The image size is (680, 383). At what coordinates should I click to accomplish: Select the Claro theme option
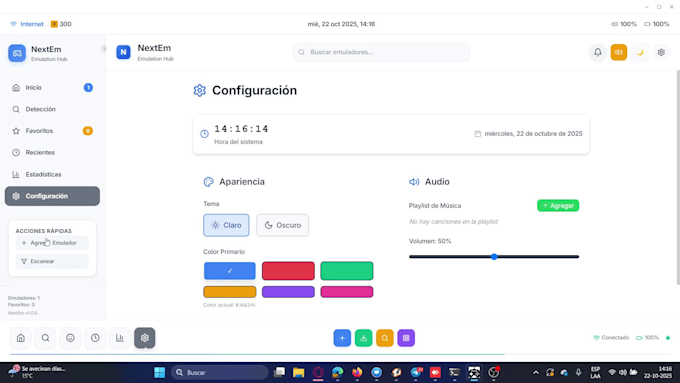click(x=226, y=225)
